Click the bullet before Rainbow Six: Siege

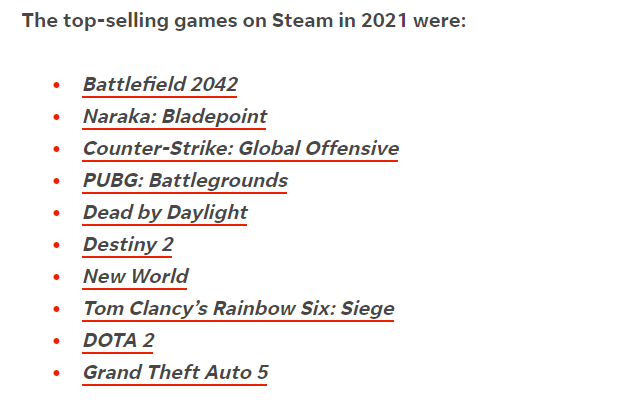tap(57, 310)
